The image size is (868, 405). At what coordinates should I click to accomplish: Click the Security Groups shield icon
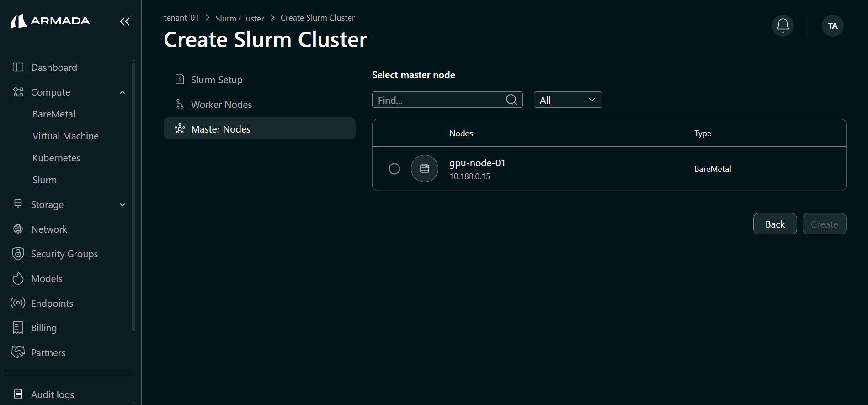[18, 254]
